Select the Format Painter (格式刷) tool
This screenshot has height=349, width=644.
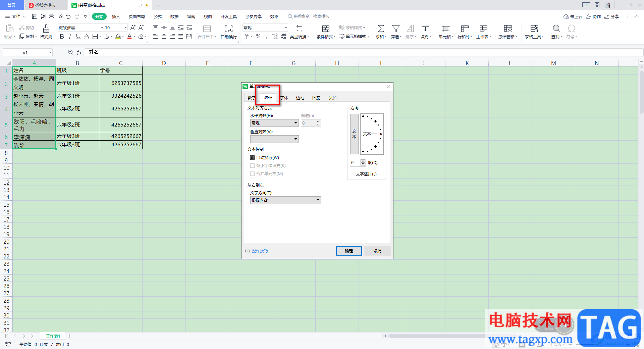tap(46, 32)
